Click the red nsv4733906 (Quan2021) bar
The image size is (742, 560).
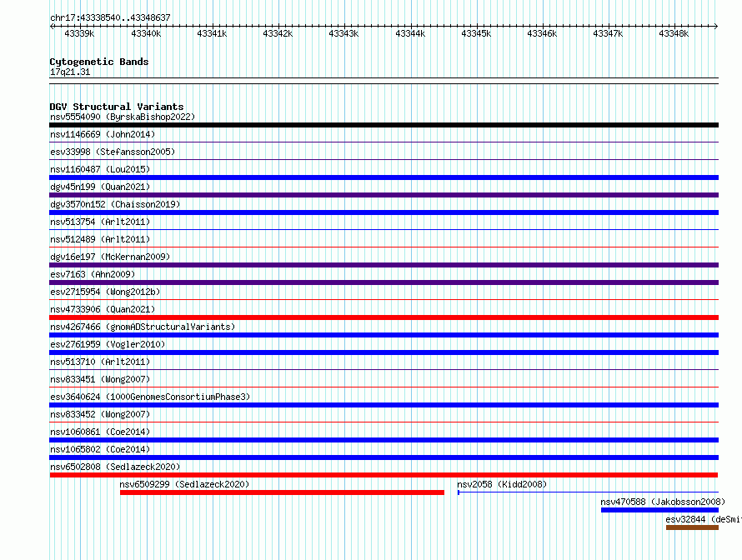[x=384, y=317]
